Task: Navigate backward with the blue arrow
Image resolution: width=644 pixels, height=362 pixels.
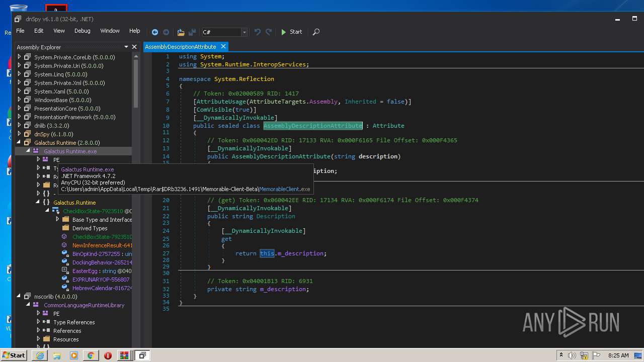Action: click(x=155, y=32)
